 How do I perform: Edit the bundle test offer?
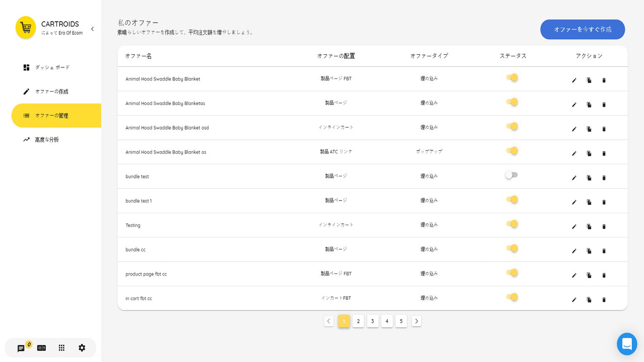click(x=574, y=178)
